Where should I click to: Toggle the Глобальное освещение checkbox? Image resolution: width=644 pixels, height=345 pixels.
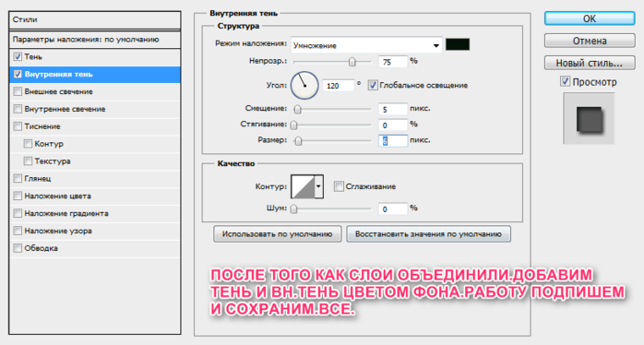tap(373, 86)
